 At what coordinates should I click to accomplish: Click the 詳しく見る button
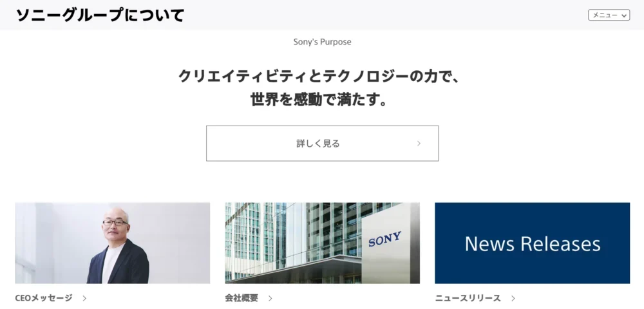(322, 143)
